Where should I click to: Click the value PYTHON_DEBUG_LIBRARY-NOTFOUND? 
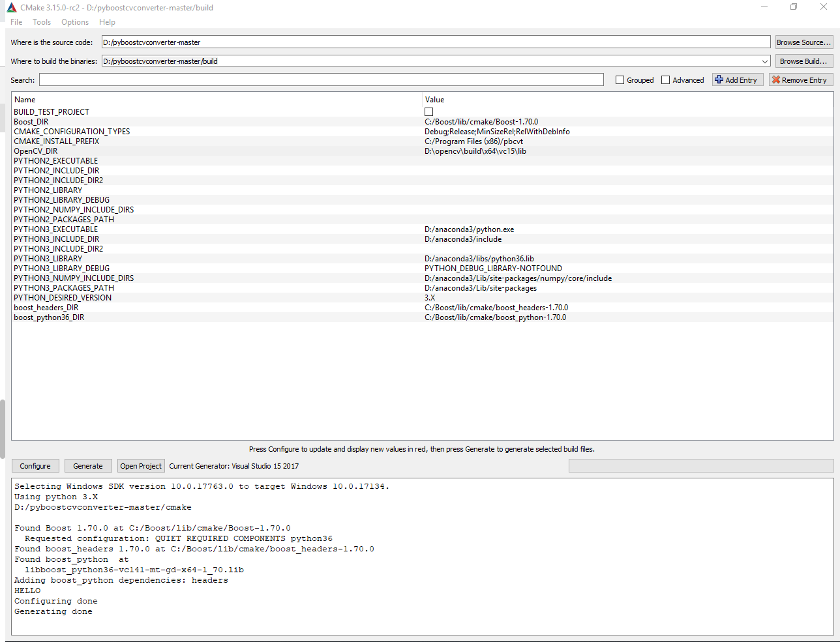tap(493, 269)
